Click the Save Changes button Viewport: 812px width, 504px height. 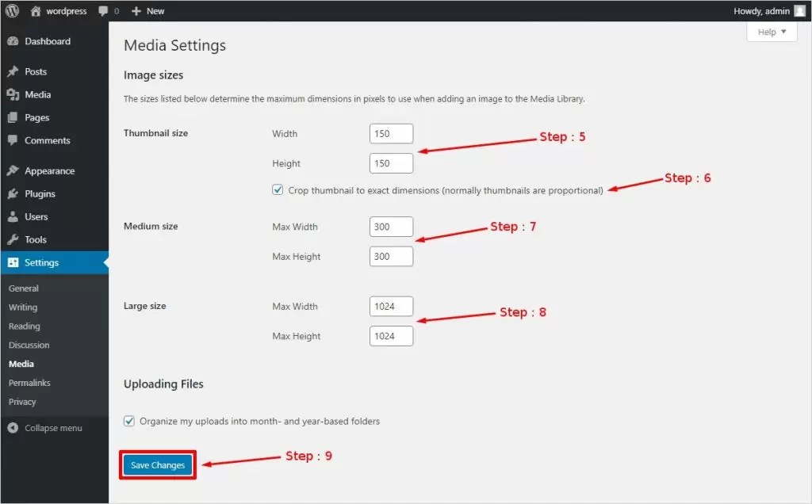[157, 465]
